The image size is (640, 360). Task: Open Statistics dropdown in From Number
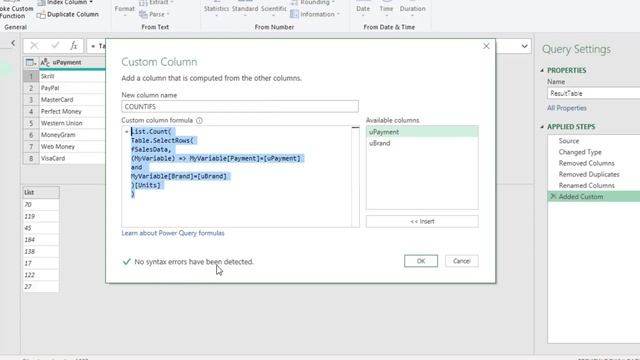click(x=216, y=10)
